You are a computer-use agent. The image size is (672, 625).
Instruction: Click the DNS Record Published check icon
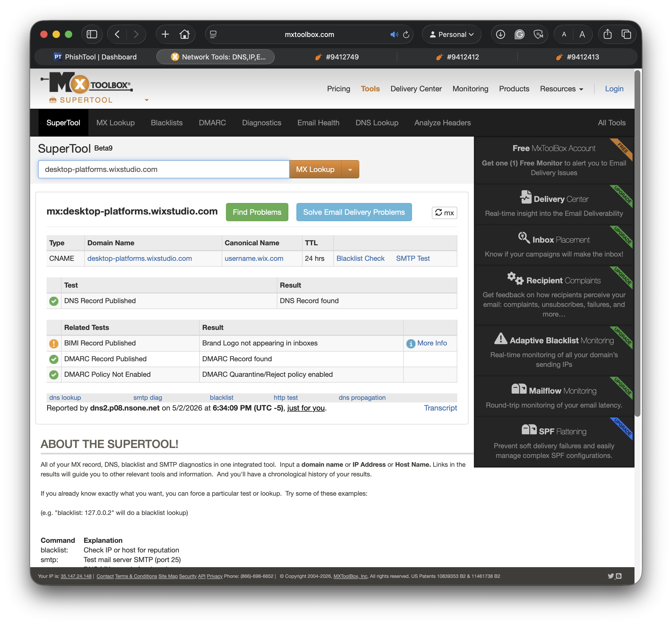coord(54,301)
